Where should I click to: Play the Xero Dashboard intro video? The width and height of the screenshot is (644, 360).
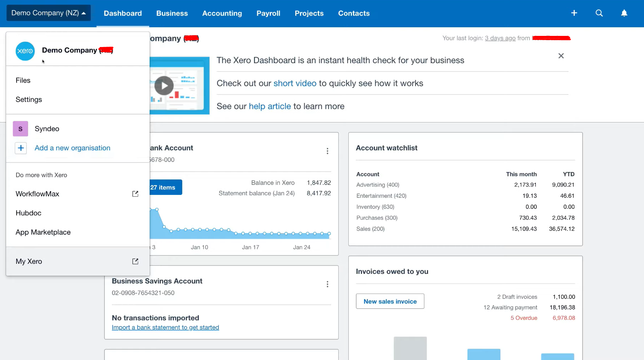(164, 85)
